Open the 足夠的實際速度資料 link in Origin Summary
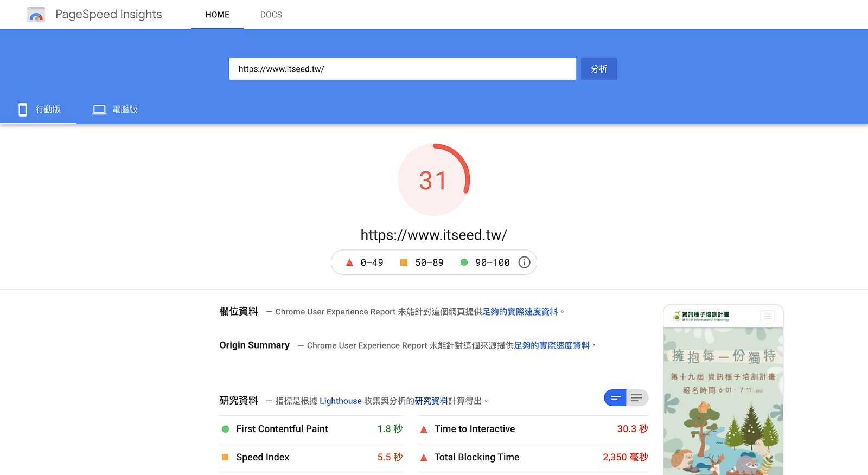This screenshot has height=475, width=868. pyautogui.click(x=552, y=345)
